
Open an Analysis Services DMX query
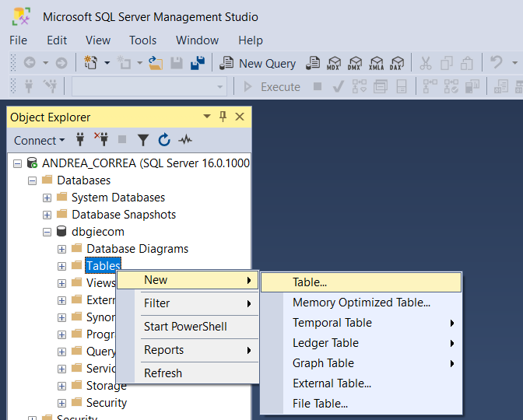point(355,63)
